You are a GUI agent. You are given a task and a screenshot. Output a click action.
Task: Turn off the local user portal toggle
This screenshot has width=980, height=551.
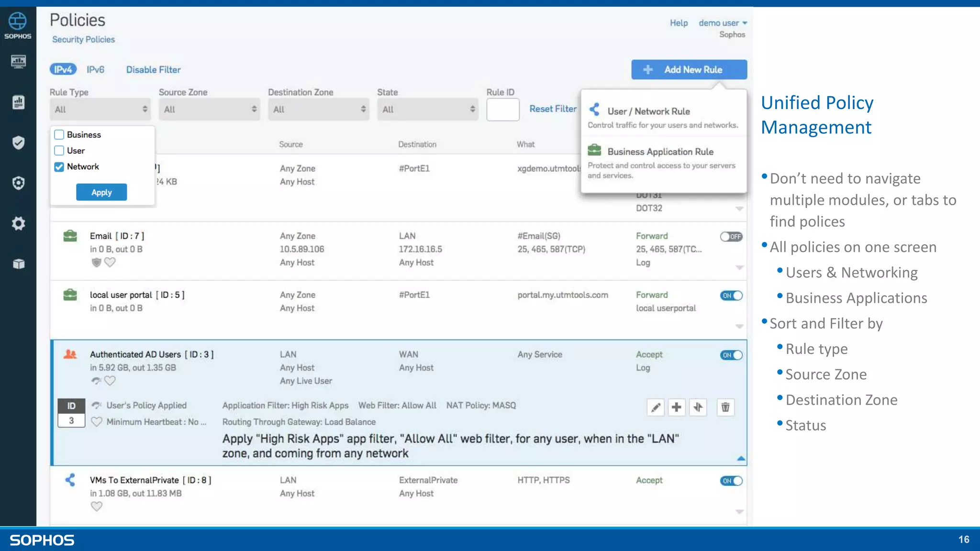point(731,296)
